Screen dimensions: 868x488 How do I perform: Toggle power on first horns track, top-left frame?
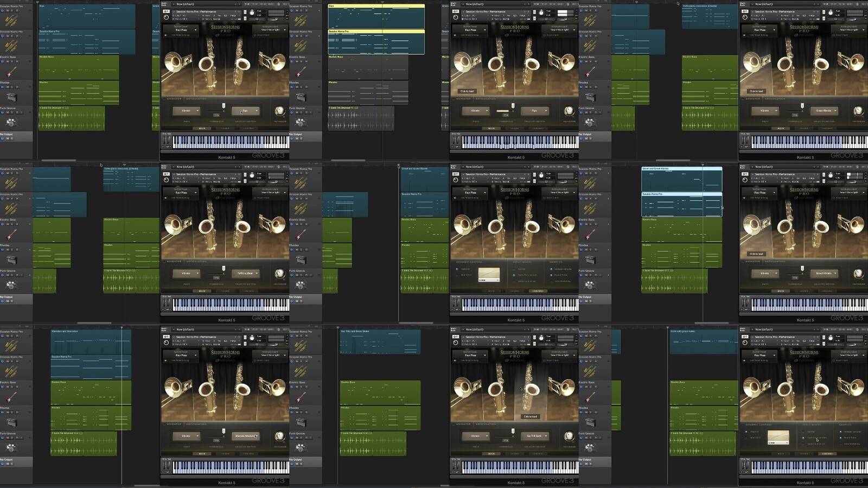point(2,10)
